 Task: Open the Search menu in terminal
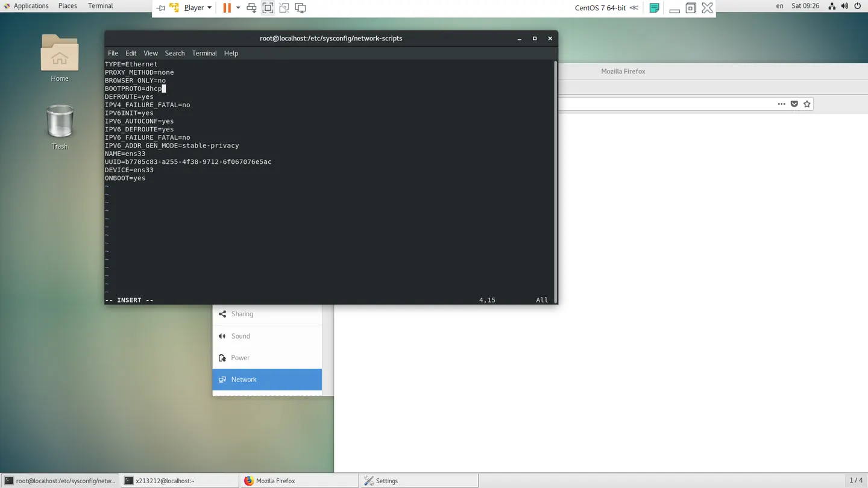coord(175,53)
